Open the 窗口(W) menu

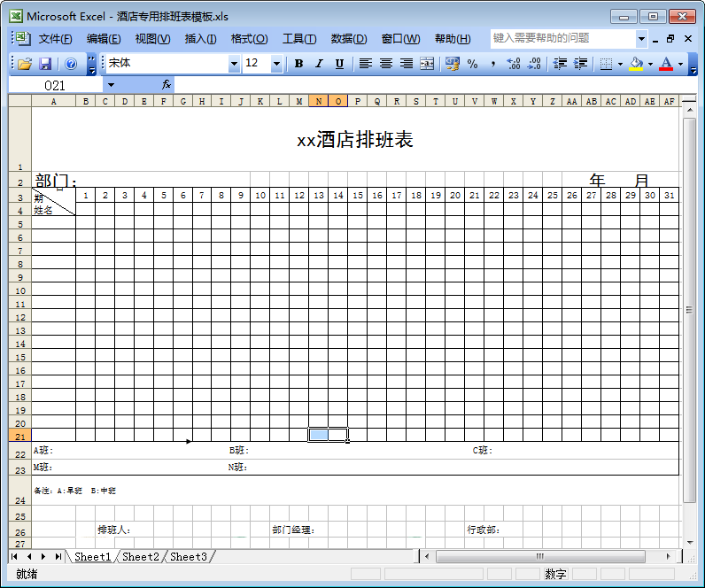[x=400, y=39]
